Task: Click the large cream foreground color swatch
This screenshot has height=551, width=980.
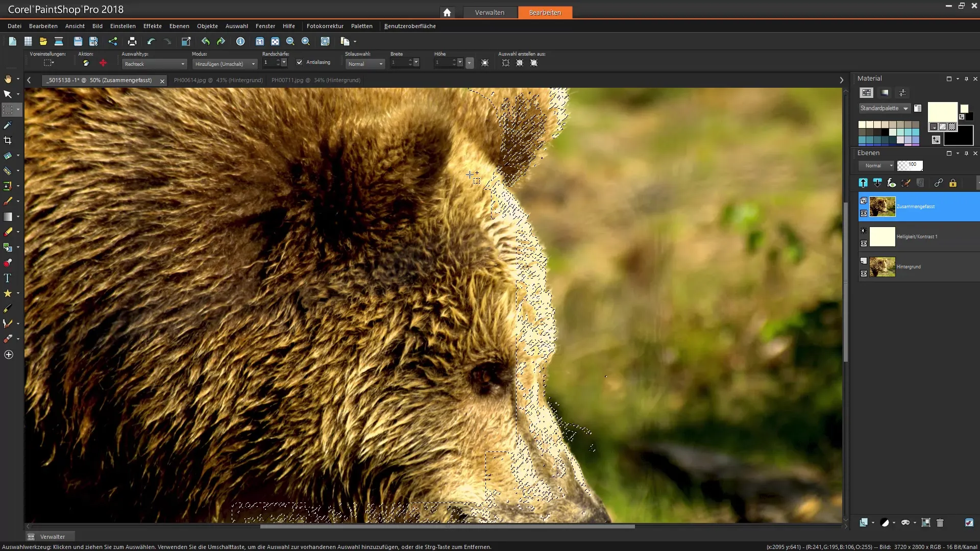Action: pyautogui.click(x=942, y=112)
